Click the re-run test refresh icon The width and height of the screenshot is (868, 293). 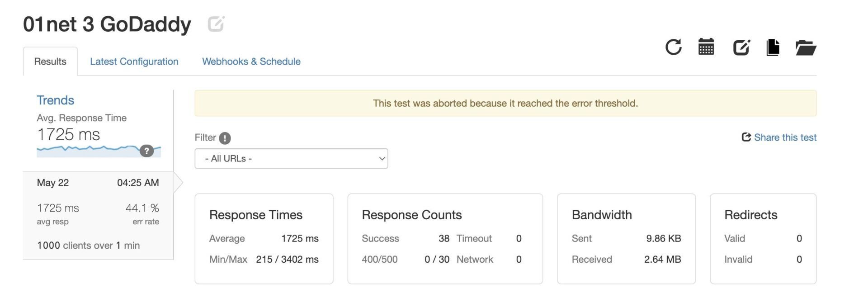(x=673, y=47)
